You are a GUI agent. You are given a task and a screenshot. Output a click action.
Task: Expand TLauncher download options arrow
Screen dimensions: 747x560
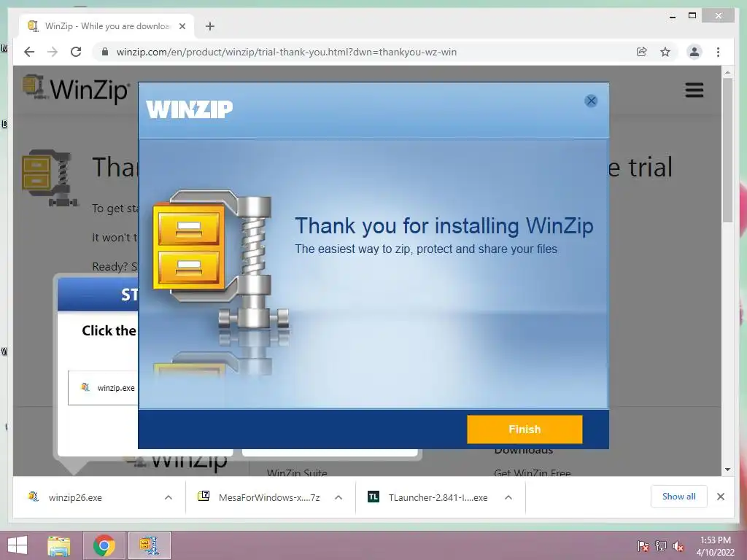[x=508, y=497]
